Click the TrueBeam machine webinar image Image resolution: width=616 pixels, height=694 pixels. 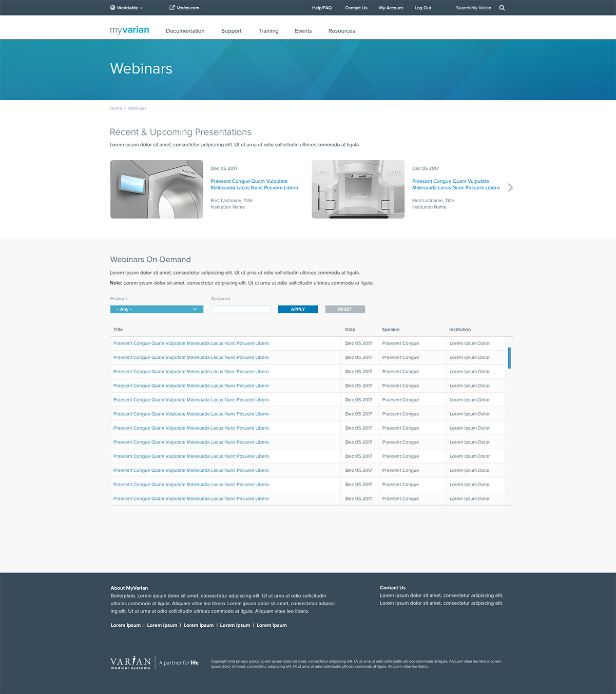point(358,189)
